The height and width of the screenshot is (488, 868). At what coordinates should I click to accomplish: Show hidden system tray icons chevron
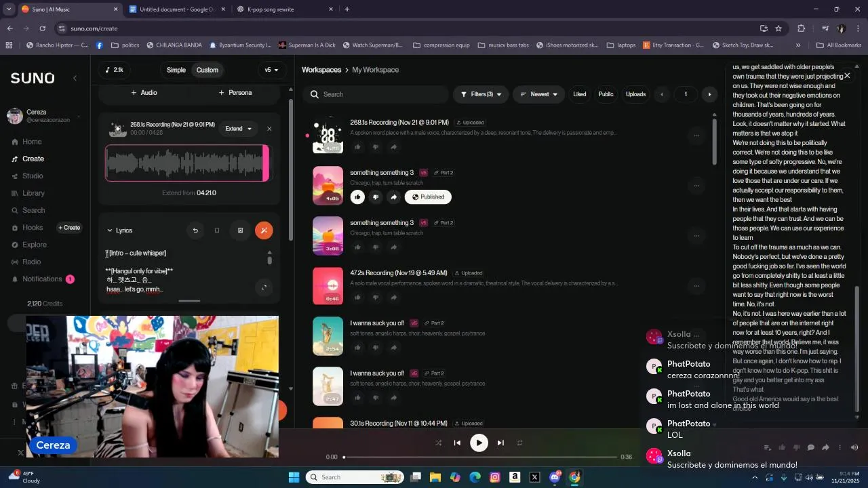point(755,477)
